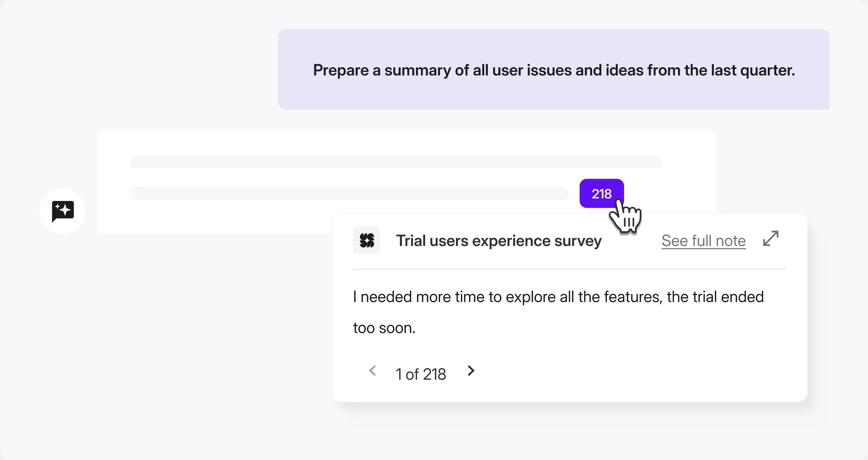Image resolution: width=868 pixels, height=460 pixels.
Task: Click the word 'quarter' in the prompt
Action: coord(767,70)
